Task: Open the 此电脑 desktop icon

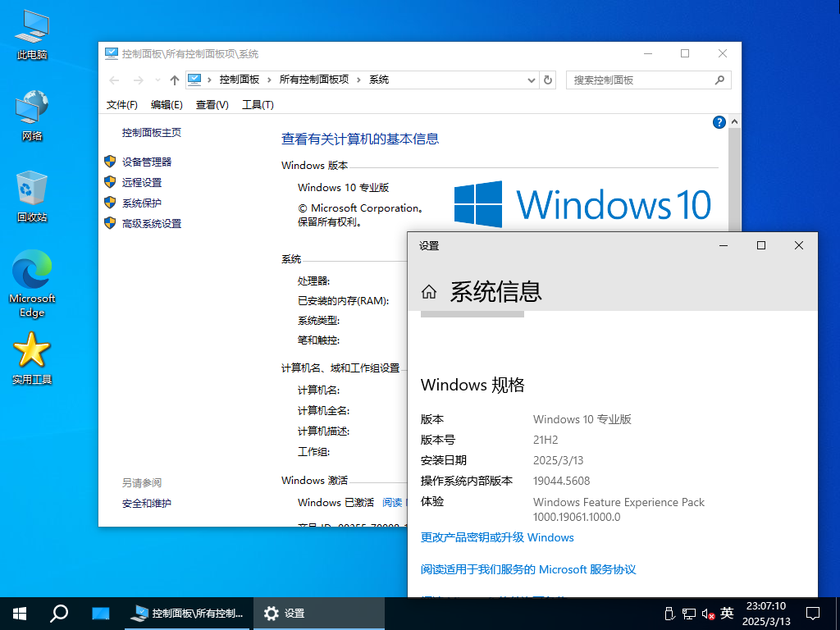Action: coord(32,34)
